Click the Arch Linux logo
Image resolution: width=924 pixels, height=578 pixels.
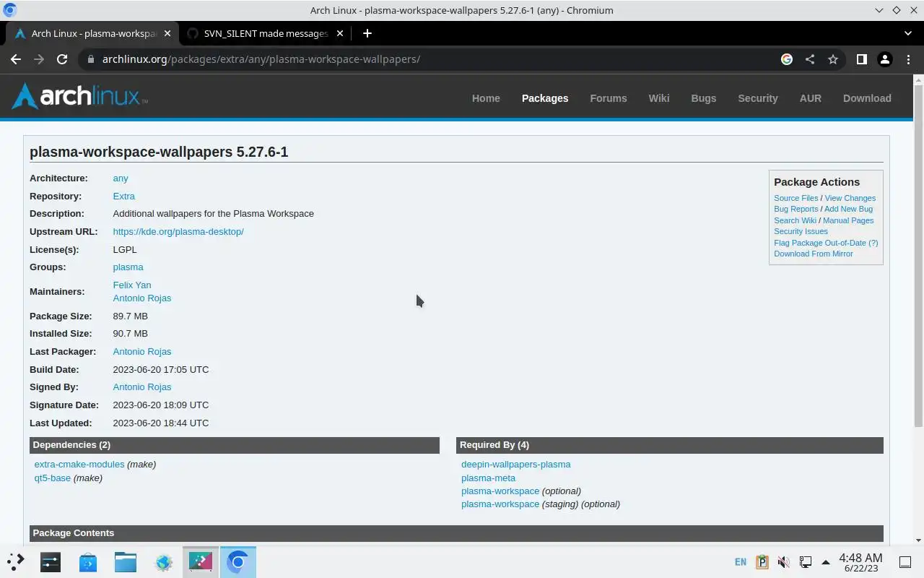click(x=79, y=96)
